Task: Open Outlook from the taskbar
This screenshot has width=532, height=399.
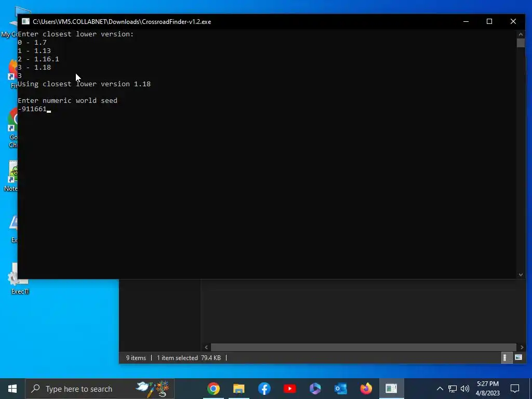Action: click(x=341, y=389)
